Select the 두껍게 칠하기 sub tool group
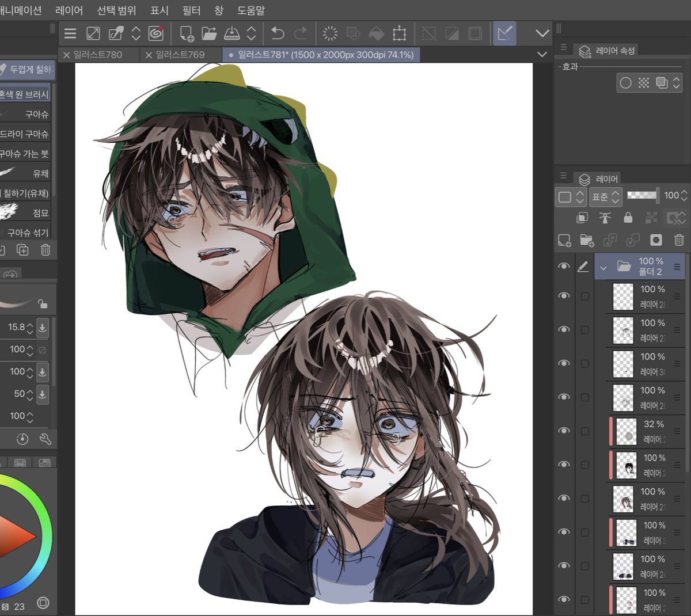Image resolution: width=691 pixels, height=616 pixels. pyautogui.click(x=27, y=70)
